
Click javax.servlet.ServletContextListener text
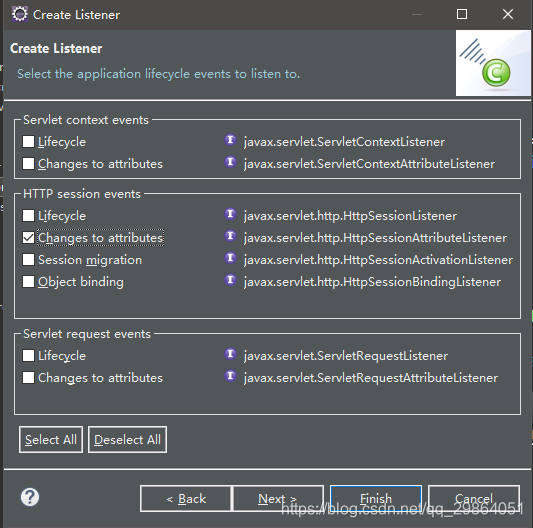coord(344,142)
